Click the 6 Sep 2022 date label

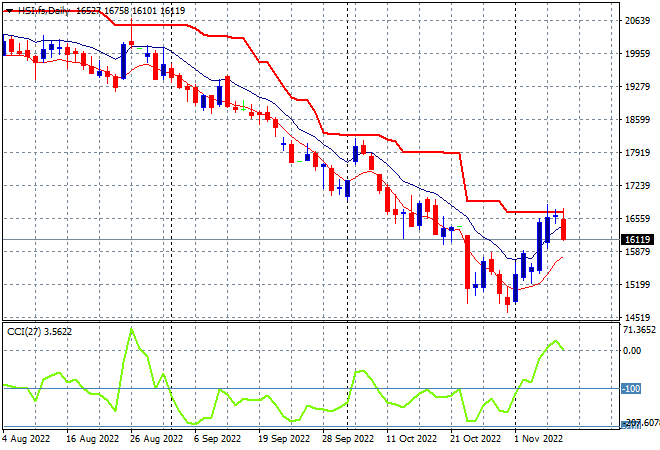click(217, 439)
